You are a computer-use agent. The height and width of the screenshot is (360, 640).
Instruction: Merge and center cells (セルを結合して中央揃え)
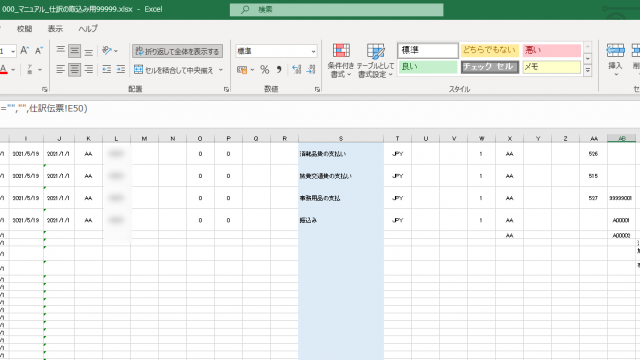[174, 70]
